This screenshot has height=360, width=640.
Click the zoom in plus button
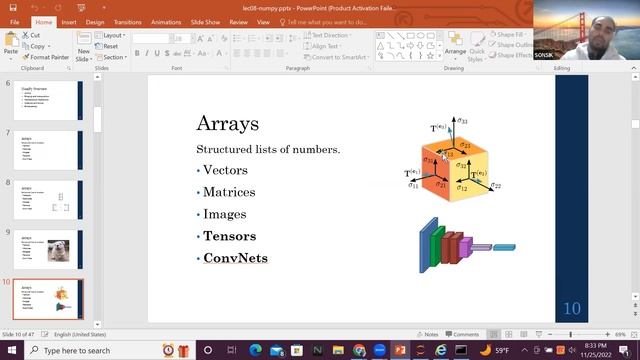pos(607,334)
